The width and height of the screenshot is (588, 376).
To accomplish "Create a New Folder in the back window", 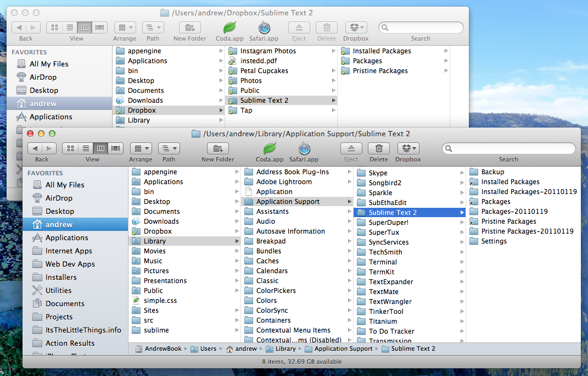I will (x=190, y=28).
